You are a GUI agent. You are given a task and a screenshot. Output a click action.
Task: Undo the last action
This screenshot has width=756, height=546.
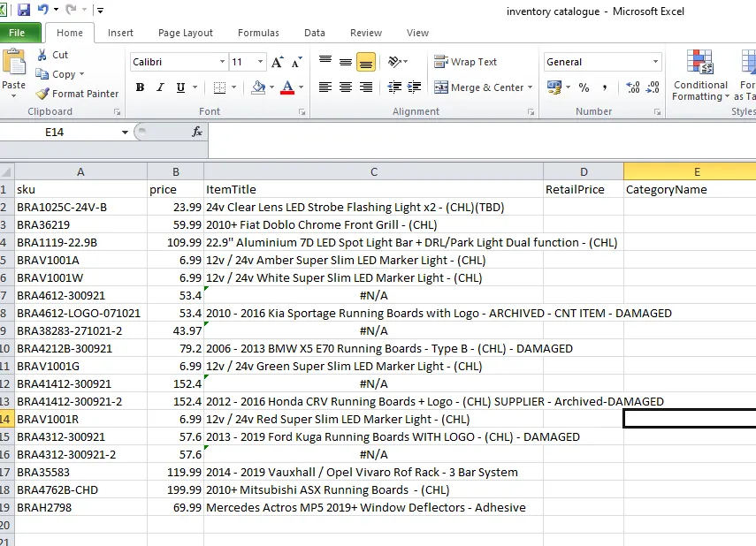point(43,9)
